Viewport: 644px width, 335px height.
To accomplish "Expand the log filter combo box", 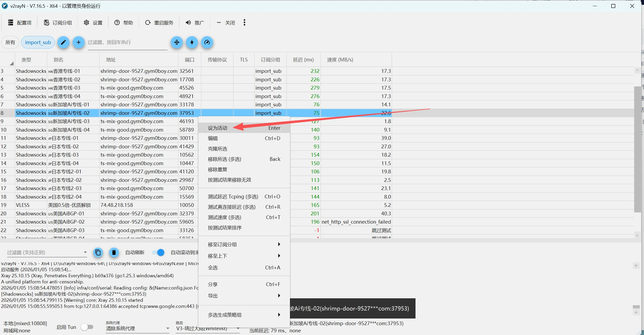I will pos(85,252).
